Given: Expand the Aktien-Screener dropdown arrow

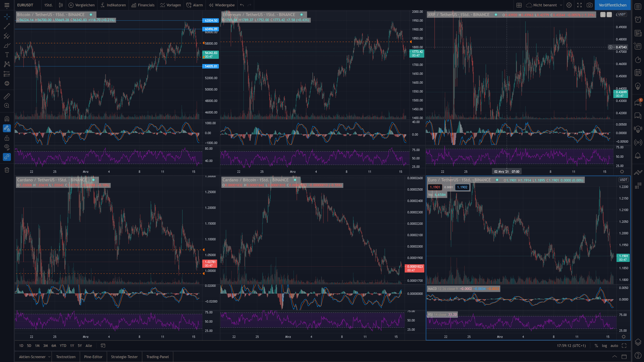Looking at the screenshot, I should tap(49, 357).
